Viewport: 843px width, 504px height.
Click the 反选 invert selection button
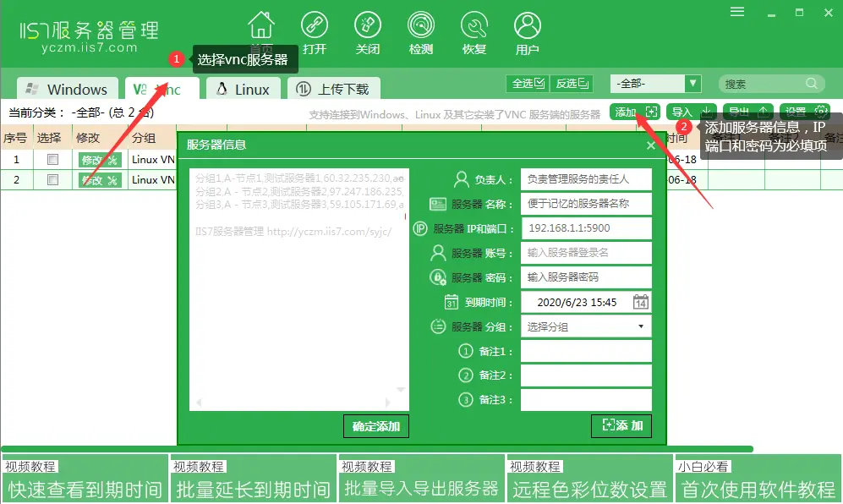point(572,84)
